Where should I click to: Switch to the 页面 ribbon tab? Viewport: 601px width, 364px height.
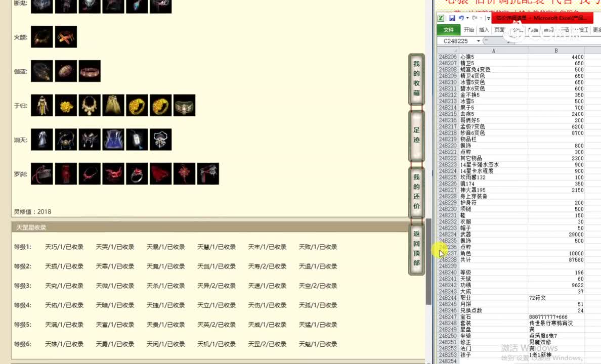(499, 30)
